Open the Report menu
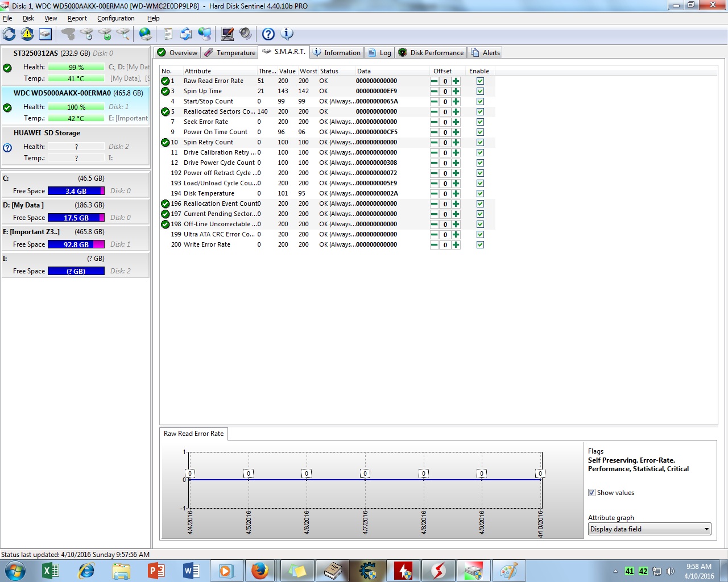The width and height of the screenshot is (728, 582). tap(77, 18)
